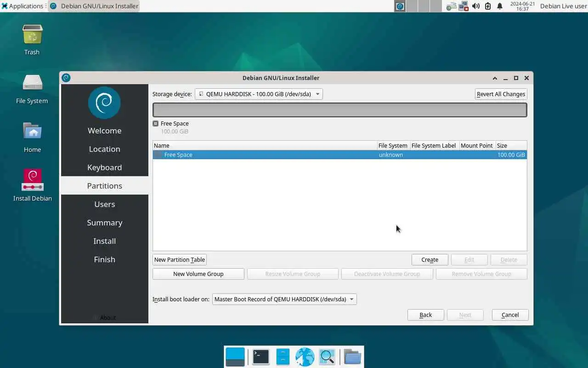Viewport: 588px width, 368px height.
Task: Open the Install boot loader on dropdown
Action: click(x=284, y=299)
